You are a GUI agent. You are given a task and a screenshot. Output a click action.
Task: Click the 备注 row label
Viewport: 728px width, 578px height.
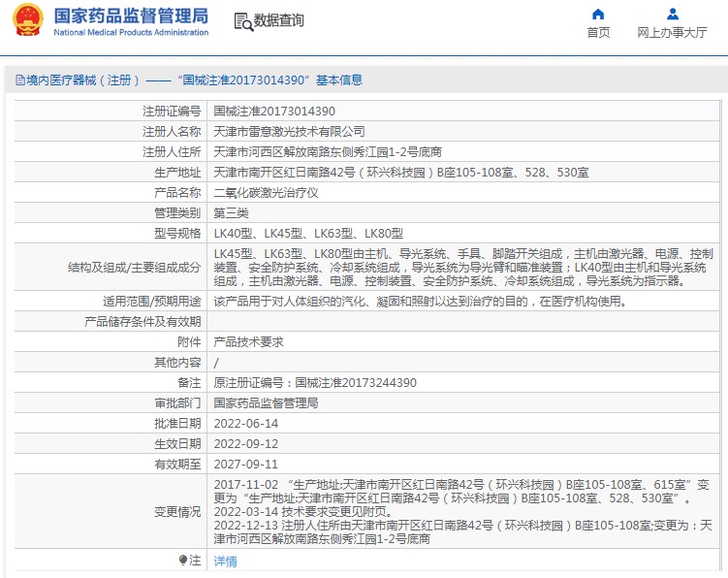point(189,383)
